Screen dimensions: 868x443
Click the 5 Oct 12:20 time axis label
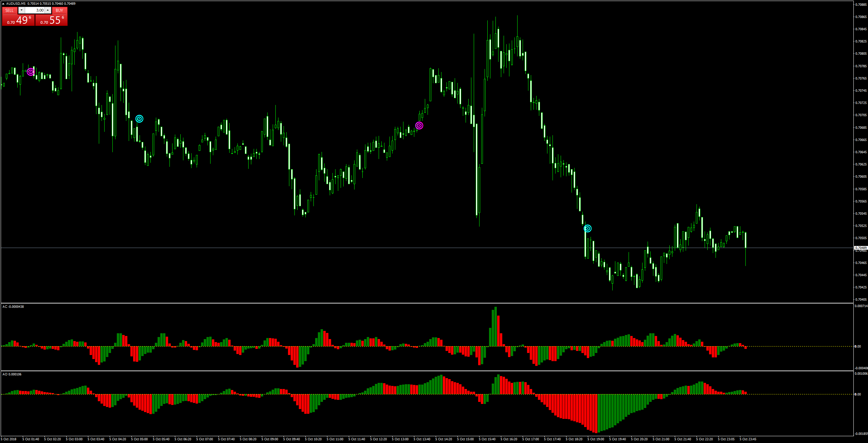pos(378,439)
